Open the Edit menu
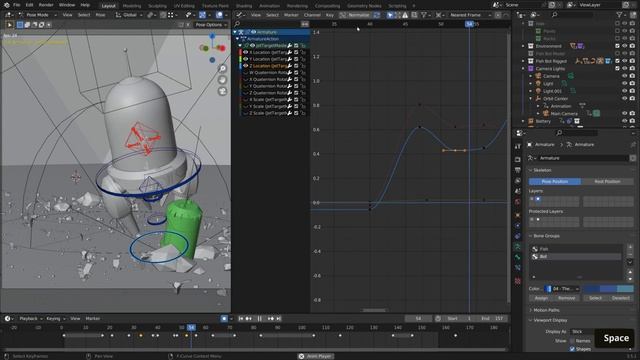This screenshot has width=640, height=360. tap(29, 5)
